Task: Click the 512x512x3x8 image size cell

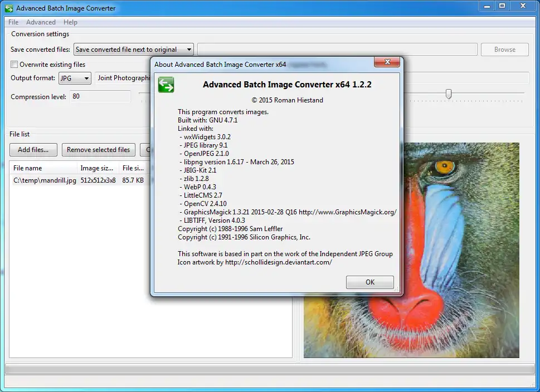Action: click(98, 180)
